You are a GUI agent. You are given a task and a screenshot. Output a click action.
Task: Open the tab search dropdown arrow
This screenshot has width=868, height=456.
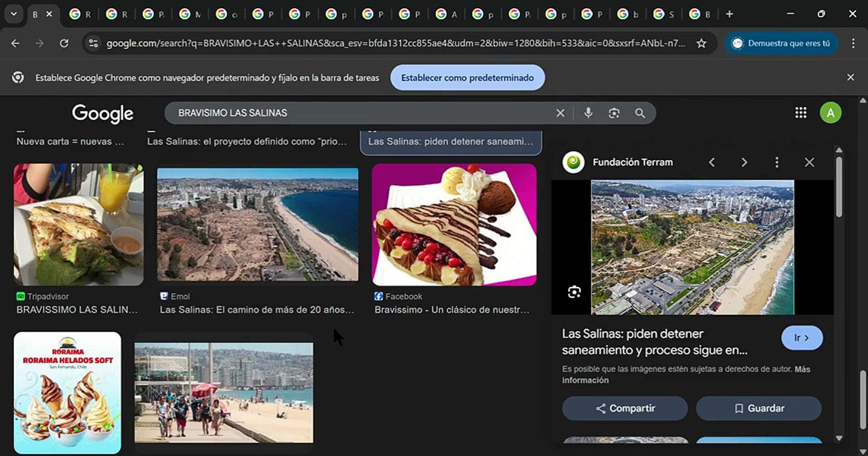[13, 14]
